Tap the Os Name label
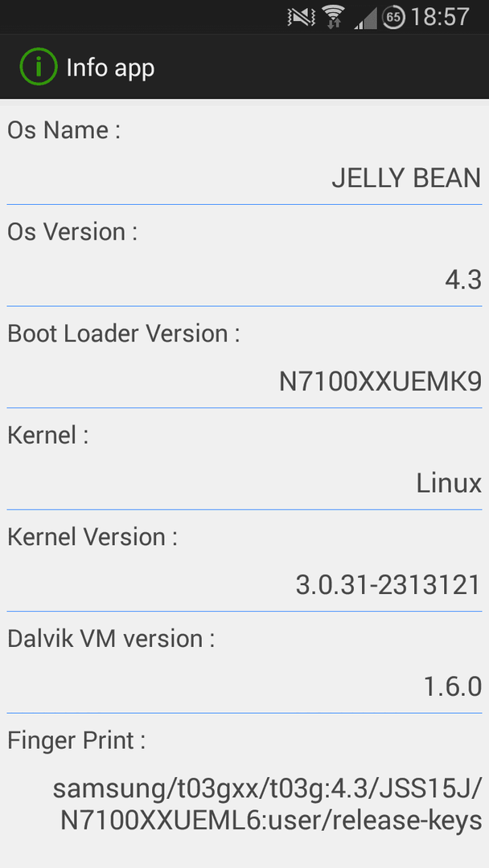The image size is (489, 868). click(64, 131)
